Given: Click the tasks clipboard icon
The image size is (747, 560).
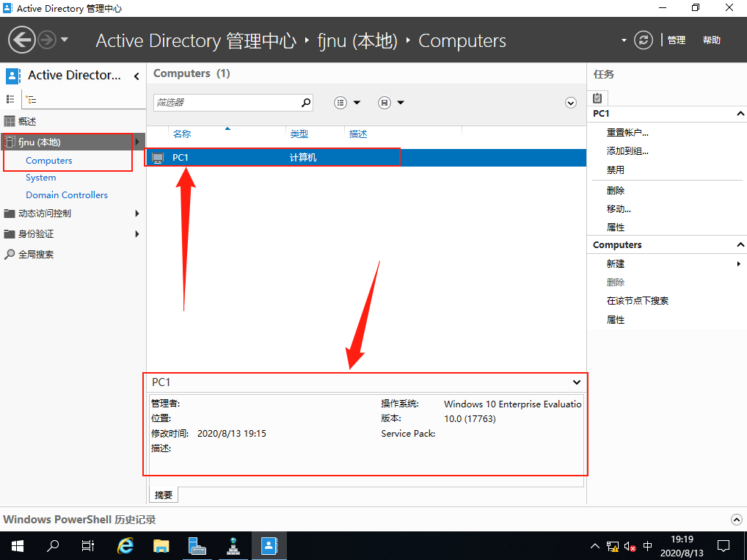Looking at the screenshot, I should pos(597,98).
